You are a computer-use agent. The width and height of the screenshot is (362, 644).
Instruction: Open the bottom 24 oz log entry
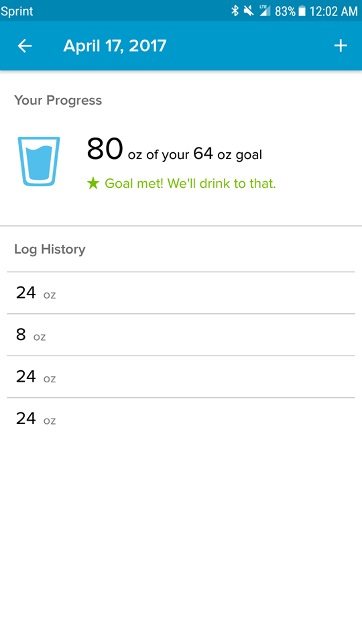point(181,419)
